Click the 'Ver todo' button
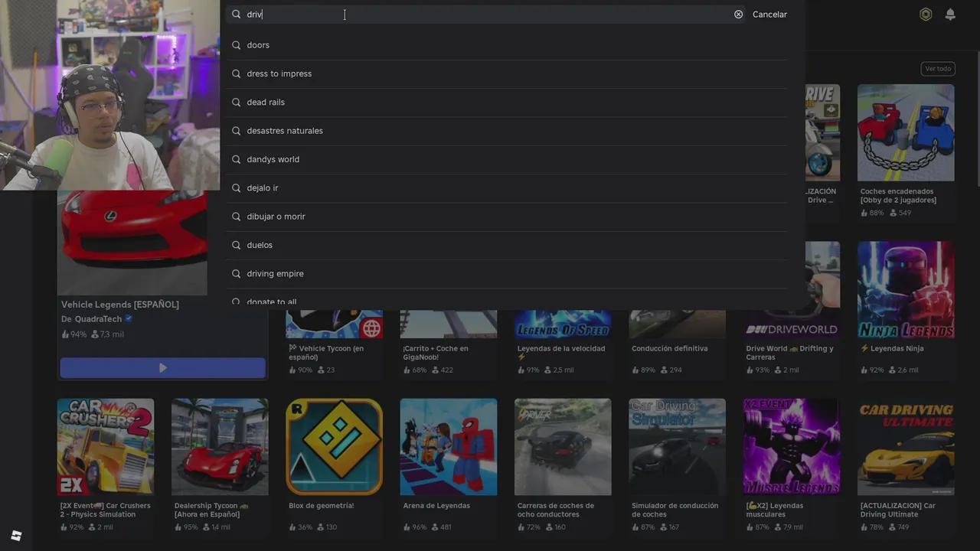980x551 pixels. click(x=937, y=69)
